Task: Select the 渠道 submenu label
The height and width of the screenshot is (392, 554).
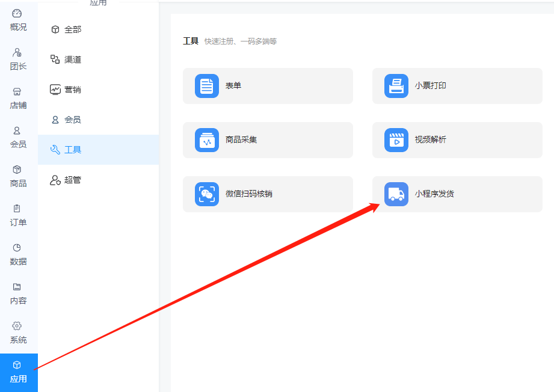Action: click(x=73, y=60)
